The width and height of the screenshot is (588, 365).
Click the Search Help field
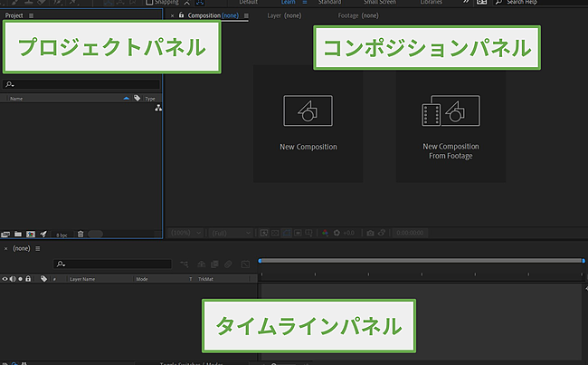[540, 2]
